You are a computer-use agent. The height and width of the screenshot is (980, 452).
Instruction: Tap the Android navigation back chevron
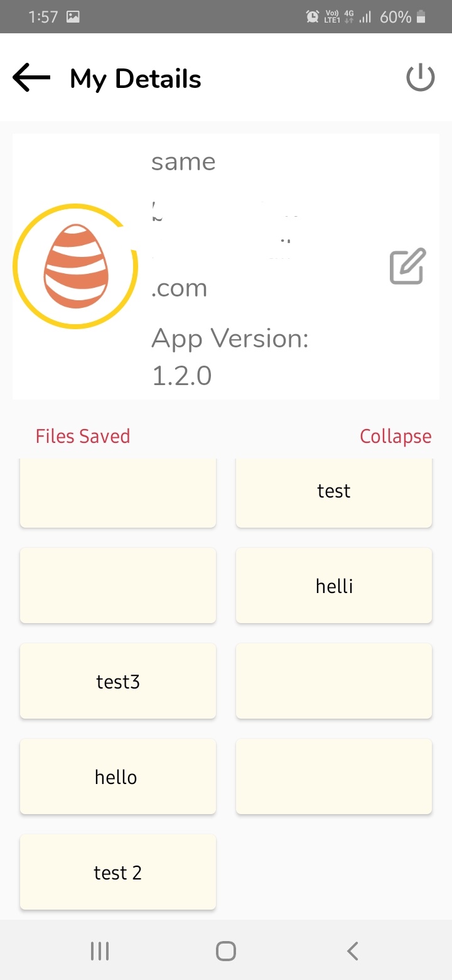[x=353, y=951]
